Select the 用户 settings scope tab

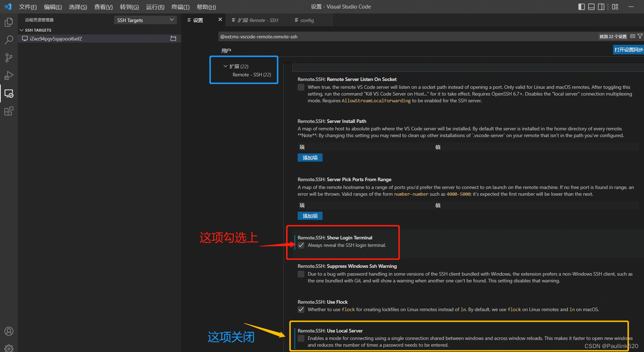226,51
